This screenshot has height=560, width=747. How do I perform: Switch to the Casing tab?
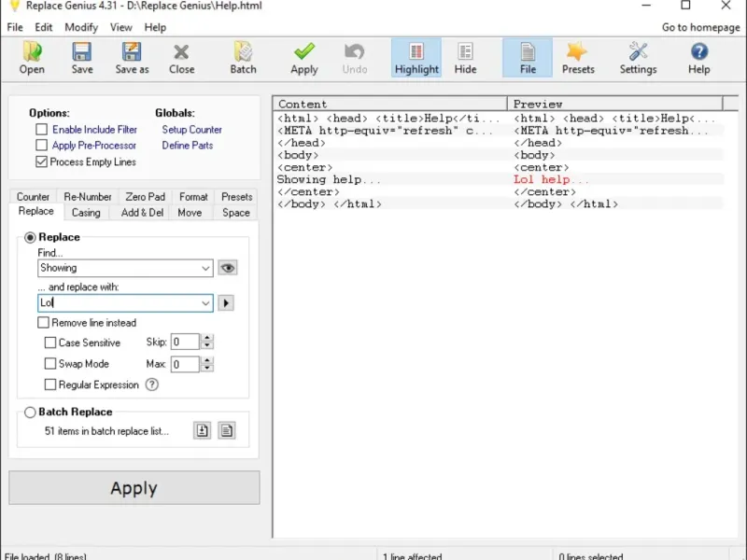tap(86, 213)
